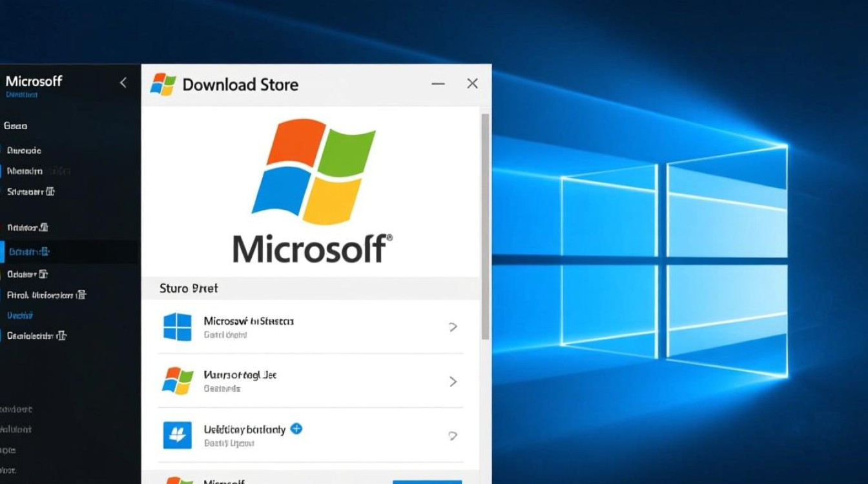This screenshot has width=868, height=484.
Task: Toggle the utility entry's status chevron on
Action: point(453,436)
